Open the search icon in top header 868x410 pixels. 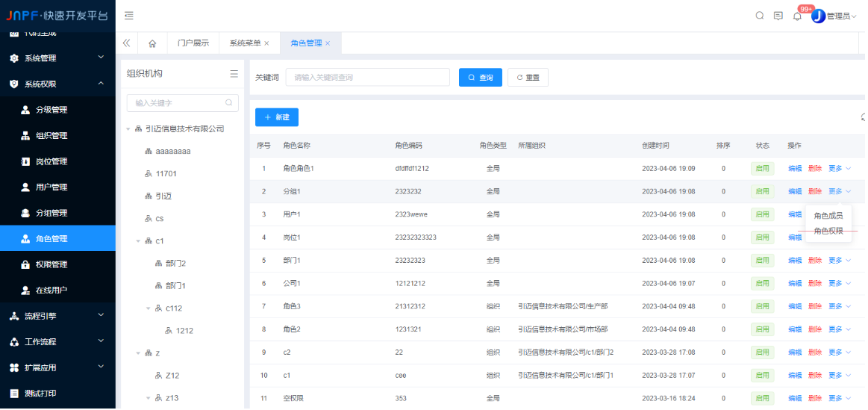coord(760,16)
